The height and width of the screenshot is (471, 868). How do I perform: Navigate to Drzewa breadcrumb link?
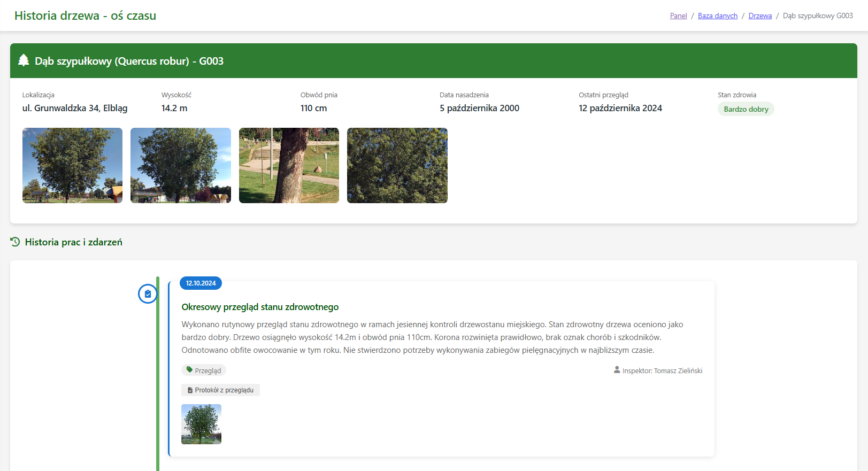click(x=759, y=16)
